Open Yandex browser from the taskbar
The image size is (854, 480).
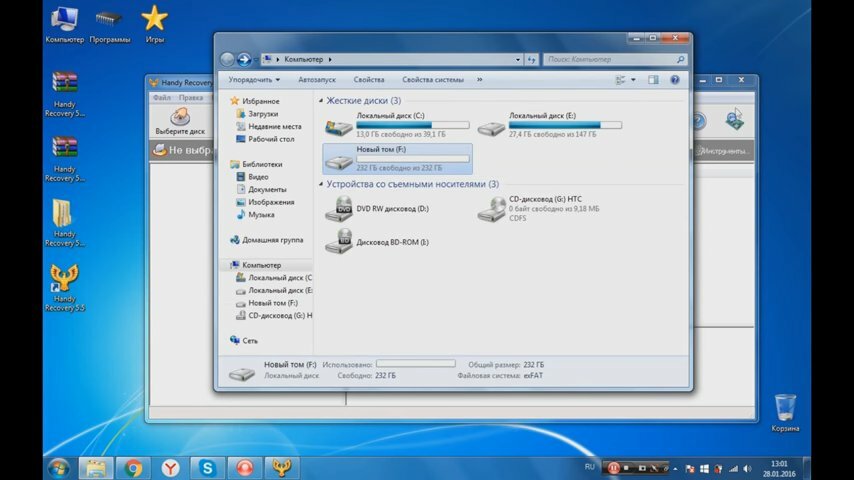click(170, 467)
